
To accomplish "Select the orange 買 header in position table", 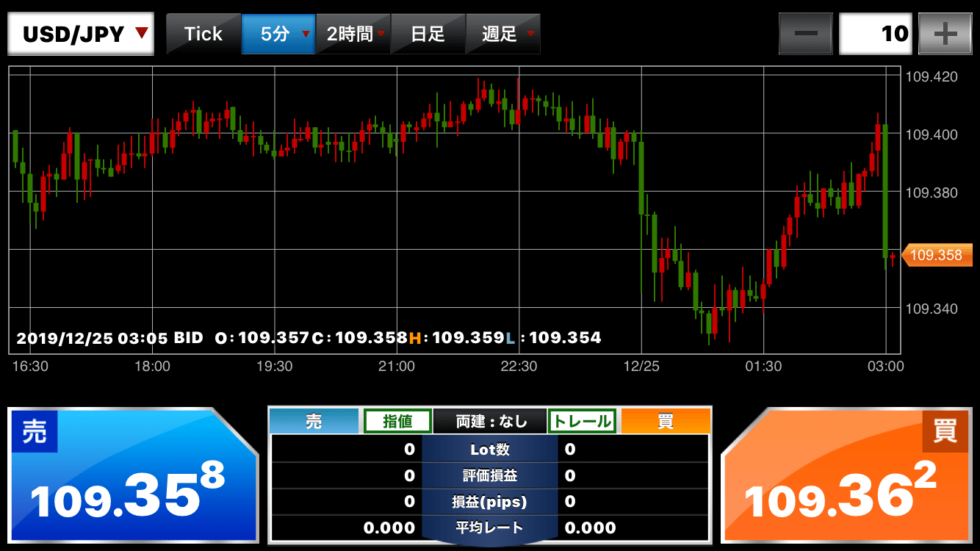I will click(666, 421).
